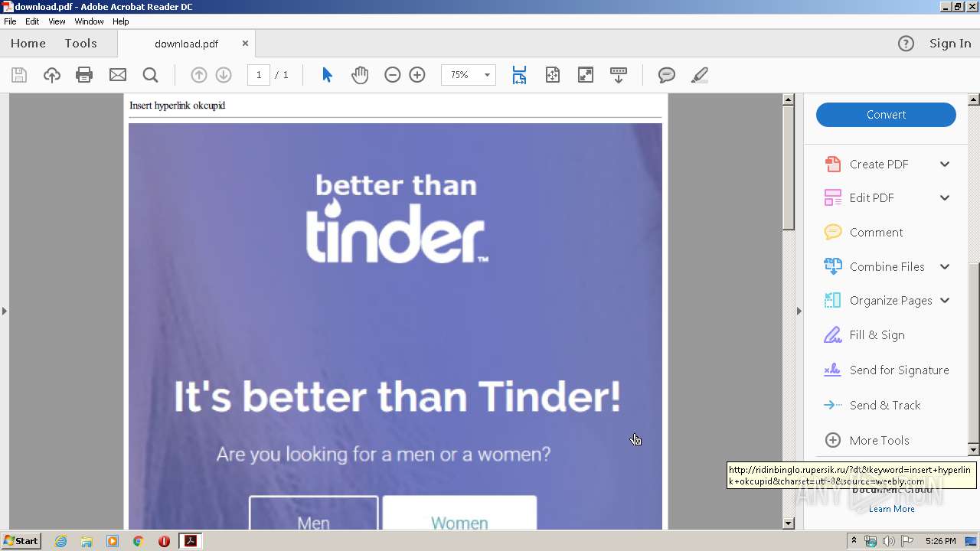Open Chrome from the taskbar
Screen dimensions: 980x551
138,541
